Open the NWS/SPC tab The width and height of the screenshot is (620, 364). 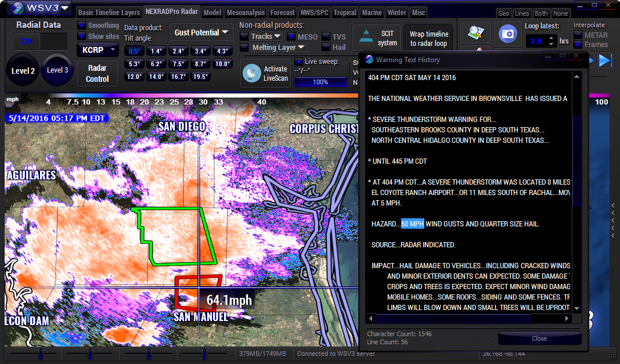(x=314, y=13)
